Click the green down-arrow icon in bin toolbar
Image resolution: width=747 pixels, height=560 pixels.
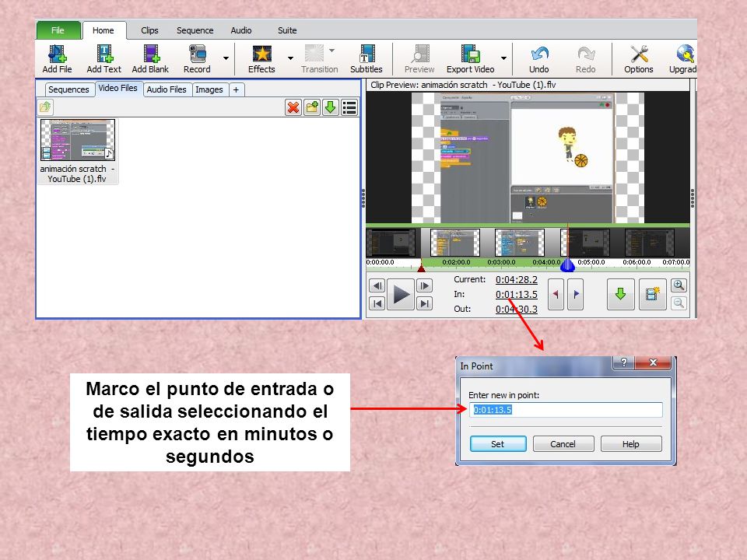[x=330, y=107]
